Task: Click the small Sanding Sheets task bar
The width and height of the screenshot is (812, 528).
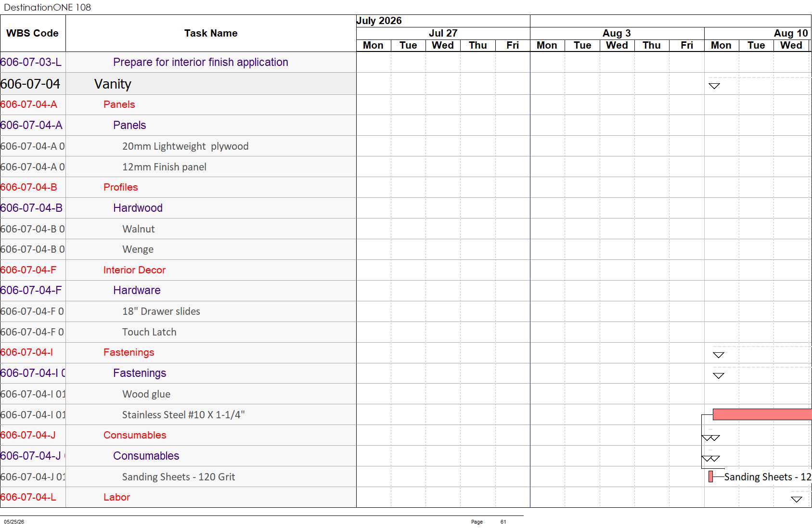Action: [x=710, y=477]
